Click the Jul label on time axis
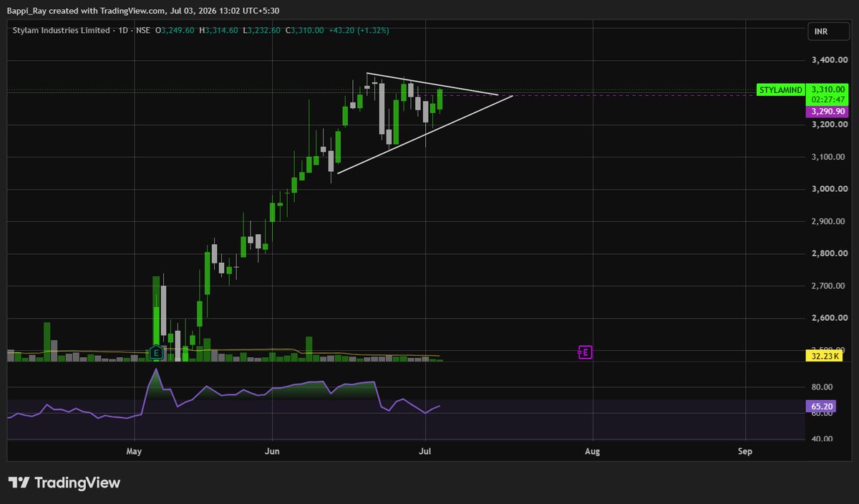Screen dimensions: 859x504 coord(426,452)
